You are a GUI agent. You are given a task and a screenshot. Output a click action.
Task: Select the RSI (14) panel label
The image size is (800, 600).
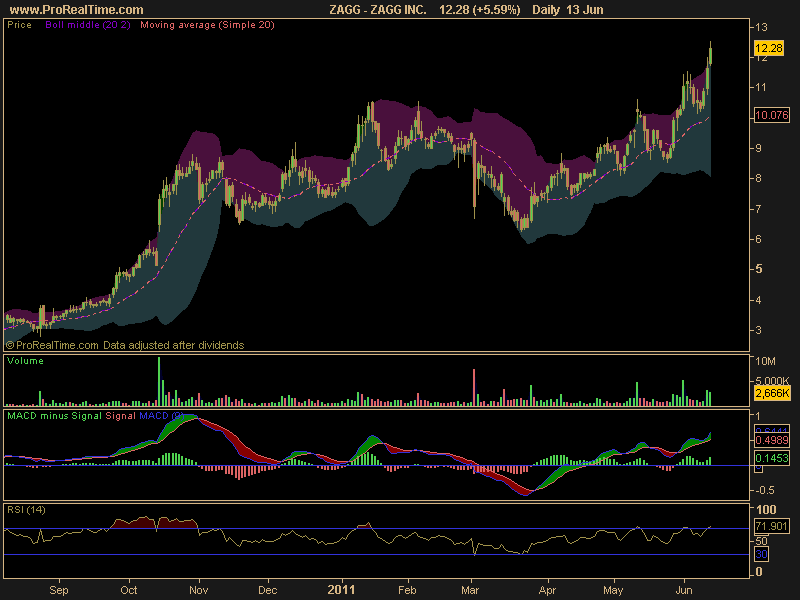point(26,510)
